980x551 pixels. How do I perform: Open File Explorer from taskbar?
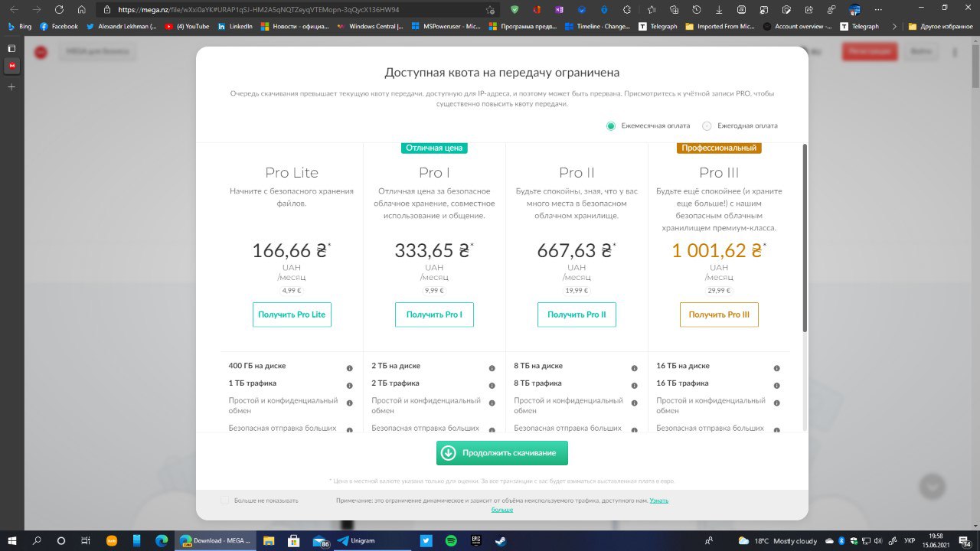pos(268,540)
